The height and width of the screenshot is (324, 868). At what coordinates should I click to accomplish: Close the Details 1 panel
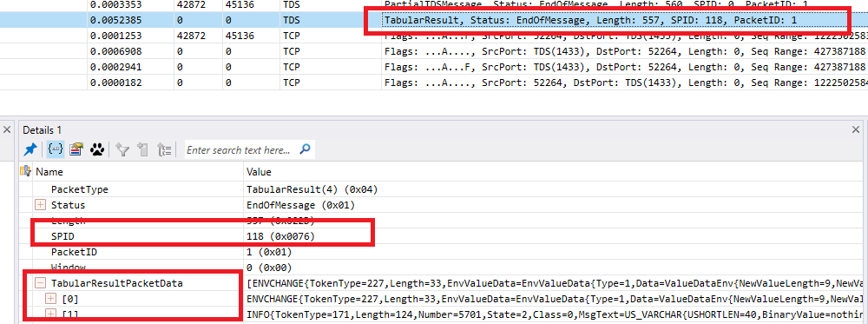855,129
